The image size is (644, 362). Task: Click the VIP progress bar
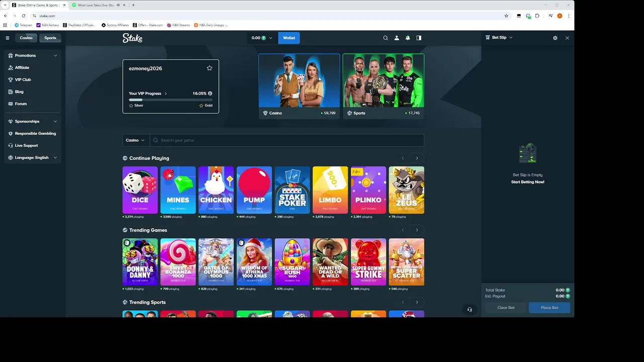point(171,100)
